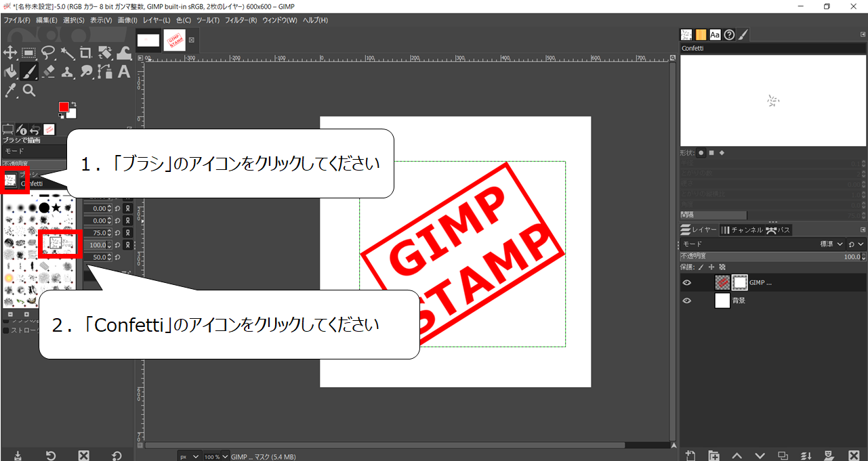Select the Rectangle Select tool

(x=29, y=53)
